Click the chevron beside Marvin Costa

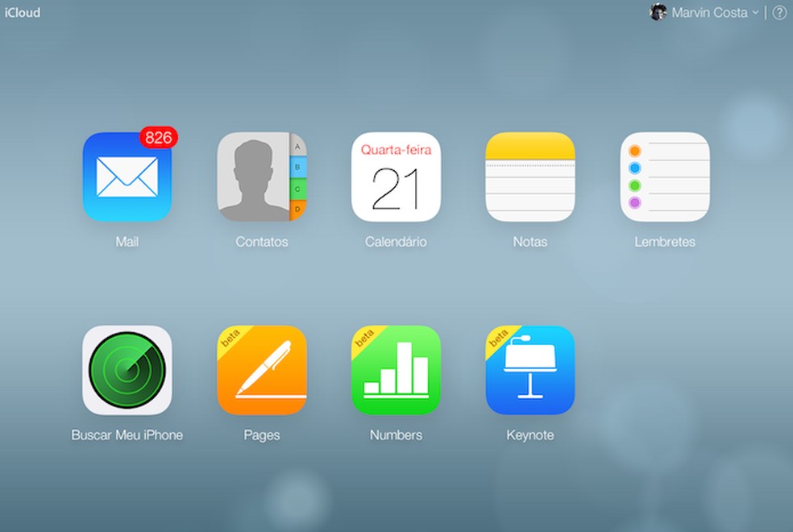pos(756,13)
